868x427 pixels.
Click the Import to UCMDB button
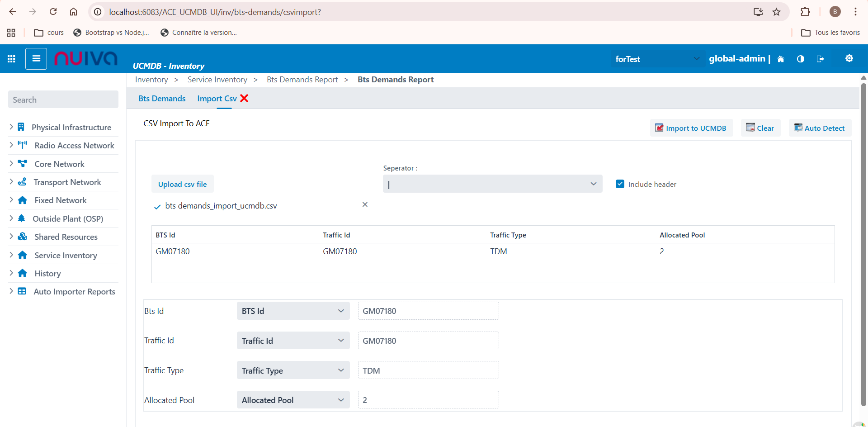click(x=691, y=128)
